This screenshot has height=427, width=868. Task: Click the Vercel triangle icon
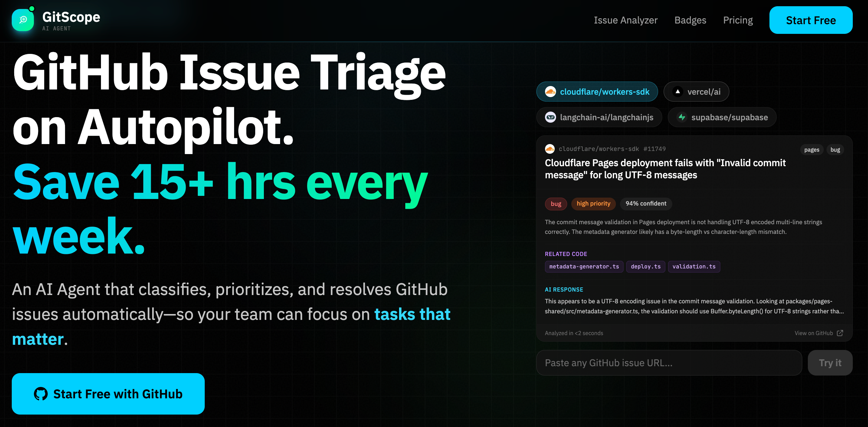678,92
